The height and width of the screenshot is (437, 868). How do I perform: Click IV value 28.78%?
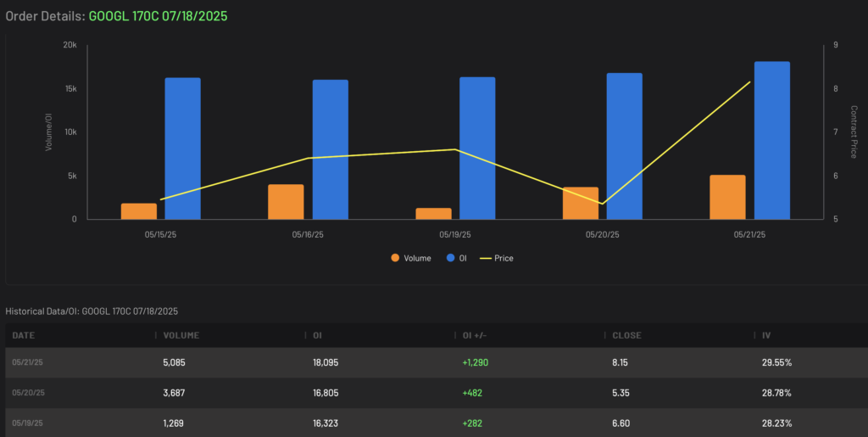coord(776,393)
